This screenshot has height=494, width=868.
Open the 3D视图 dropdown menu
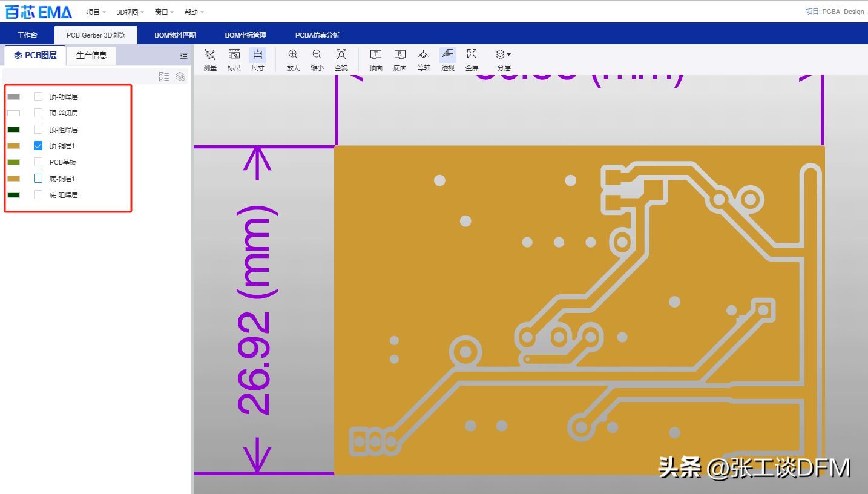[x=131, y=12]
